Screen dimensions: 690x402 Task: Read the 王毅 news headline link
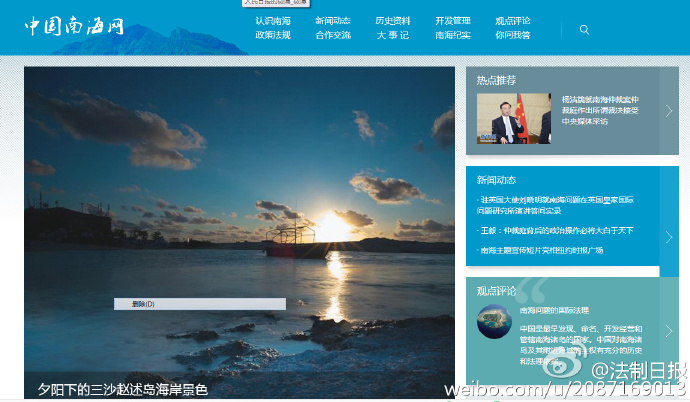point(556,230)
